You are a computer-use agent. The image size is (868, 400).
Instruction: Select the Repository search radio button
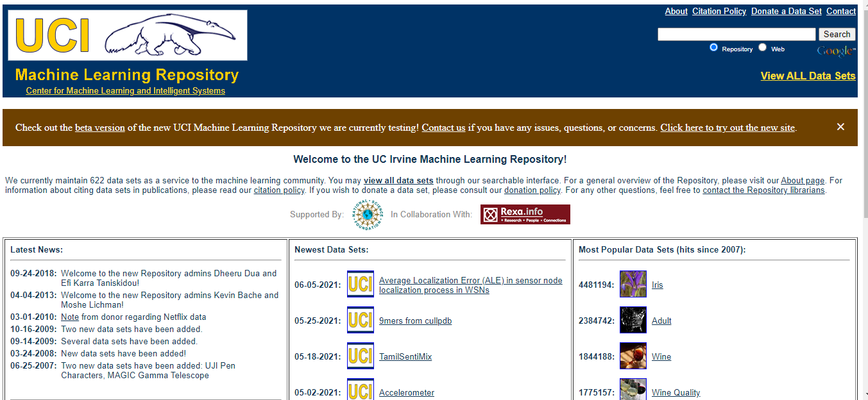(x=713, y=47)
